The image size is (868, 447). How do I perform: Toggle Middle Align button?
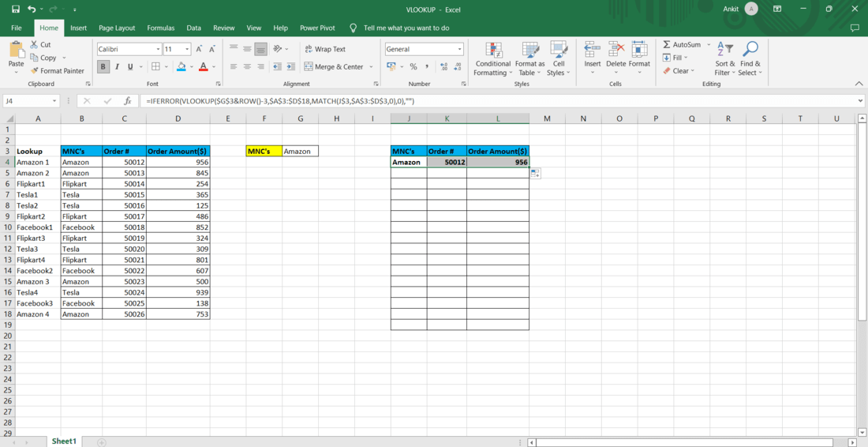click(x=247, y=49)
